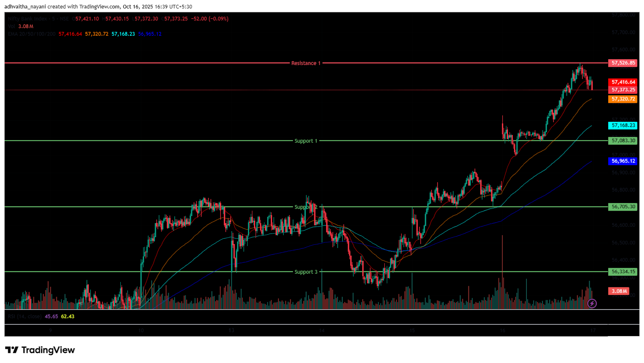
Task: Select the Support 2 line label
Action: [x=306, y=207]
